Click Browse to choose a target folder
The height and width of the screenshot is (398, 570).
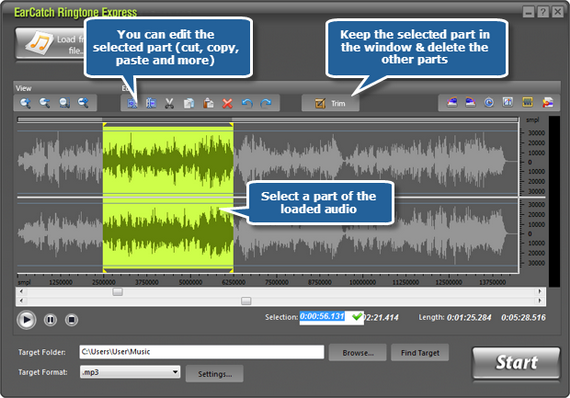(358, 353)
